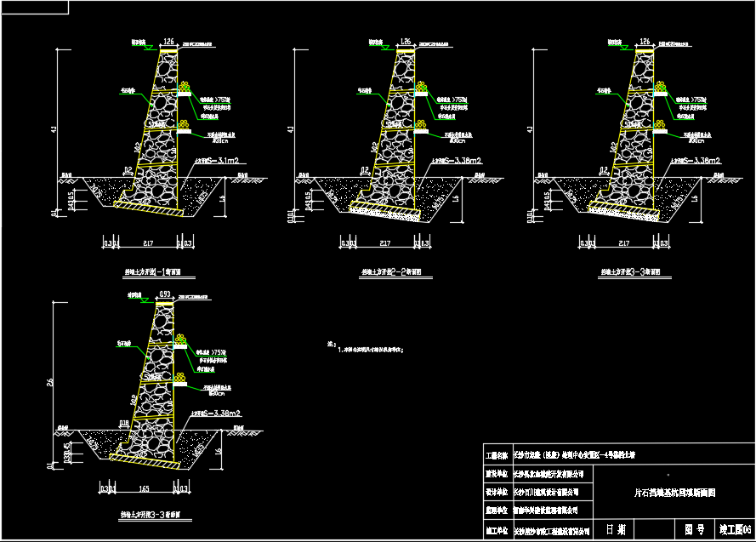Click the 0.2 step dimension in section 1-1
Image resolution: width=756 pixels, height=542 pixels.
coord(128,169)
